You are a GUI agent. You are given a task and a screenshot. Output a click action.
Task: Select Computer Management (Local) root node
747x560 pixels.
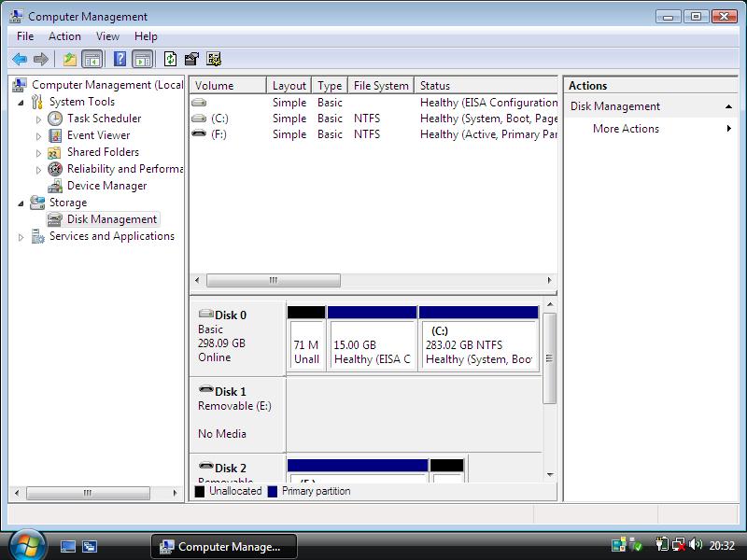pos(107,85)
